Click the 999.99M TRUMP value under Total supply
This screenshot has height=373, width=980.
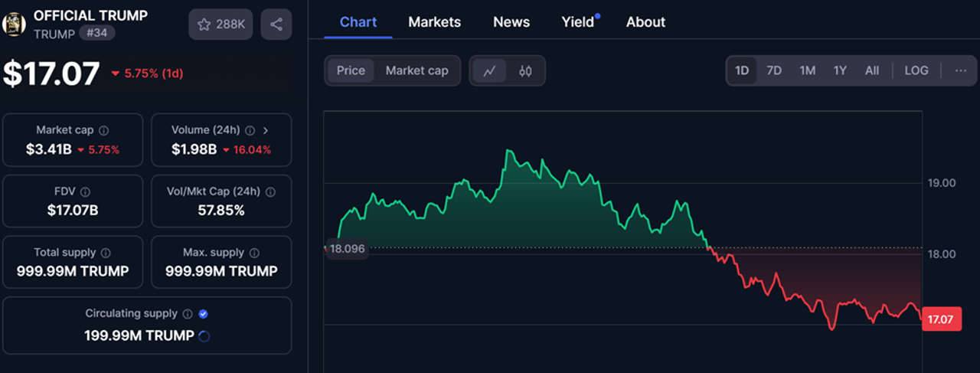pos(73,271)
